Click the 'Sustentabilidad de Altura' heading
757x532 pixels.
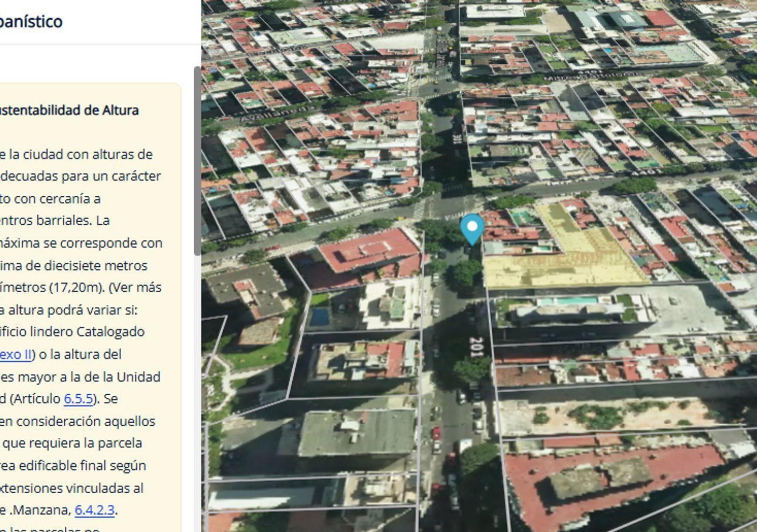tap(69, 110)
